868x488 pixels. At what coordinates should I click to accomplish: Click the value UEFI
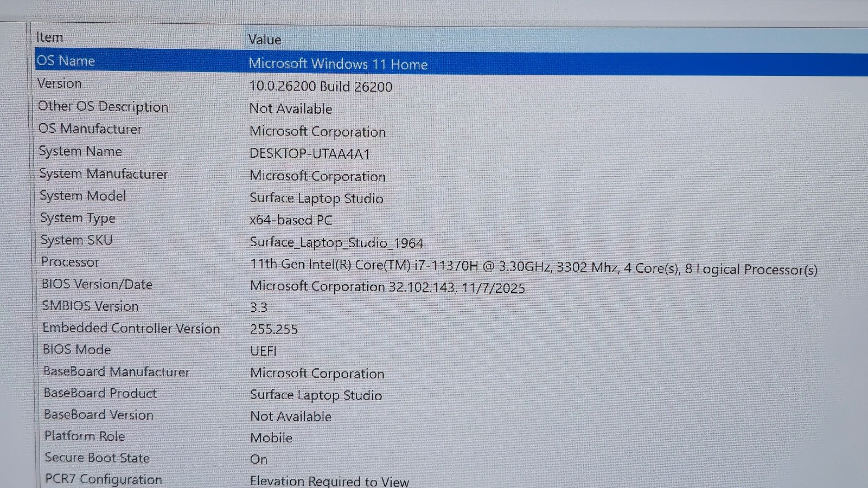264,351
